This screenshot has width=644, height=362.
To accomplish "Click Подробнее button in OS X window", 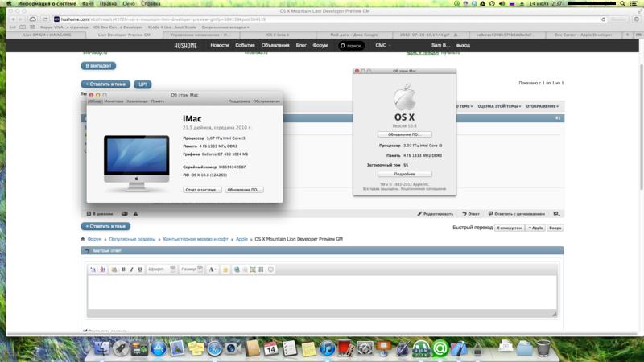I will pos(405,174).
